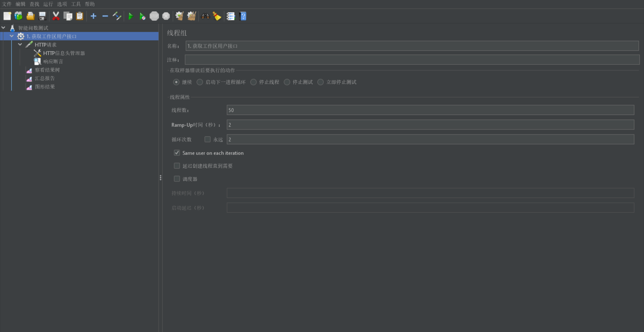Image resolution: width=644 pixels, height=332 pixels.
Task: Click the Shutdown icon
Action: tap(166, 16)
